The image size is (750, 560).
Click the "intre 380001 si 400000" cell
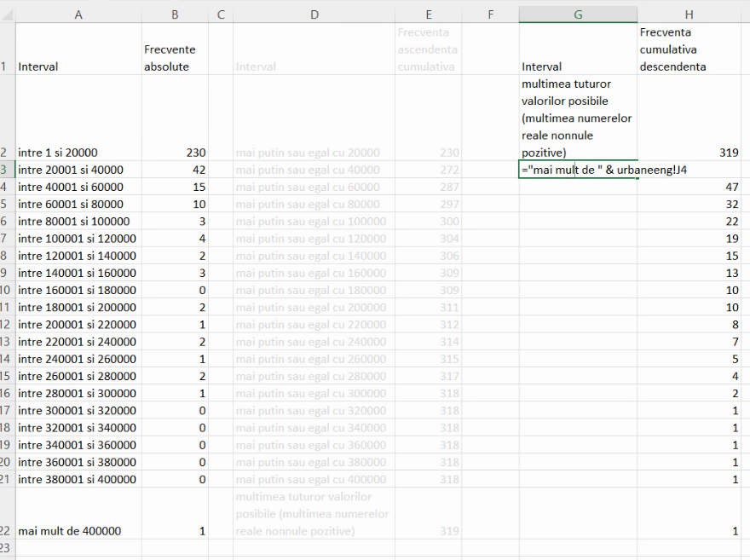[x=78, y=479]
